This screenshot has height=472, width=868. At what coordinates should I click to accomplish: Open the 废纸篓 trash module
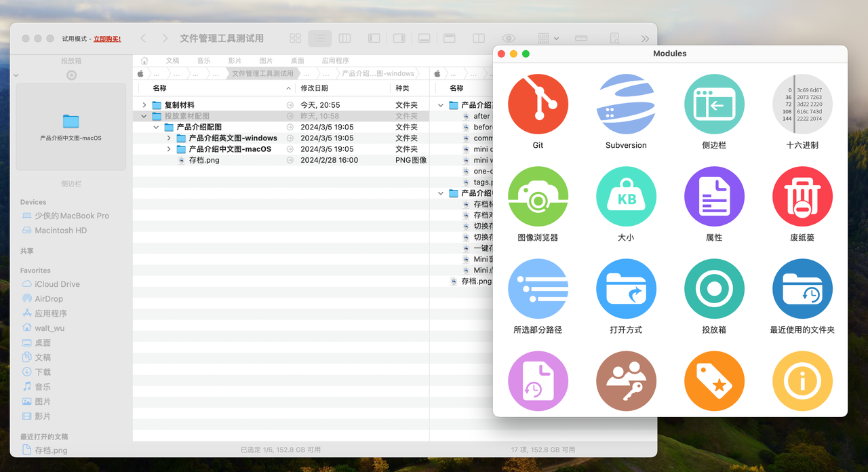tap(802, 197)
